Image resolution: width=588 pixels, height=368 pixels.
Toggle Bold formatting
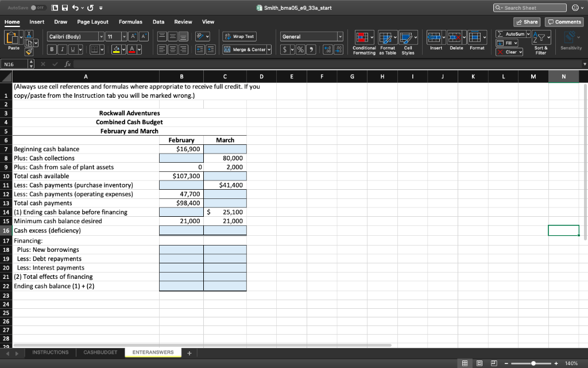pyautogui.click(x=52, y=49)
